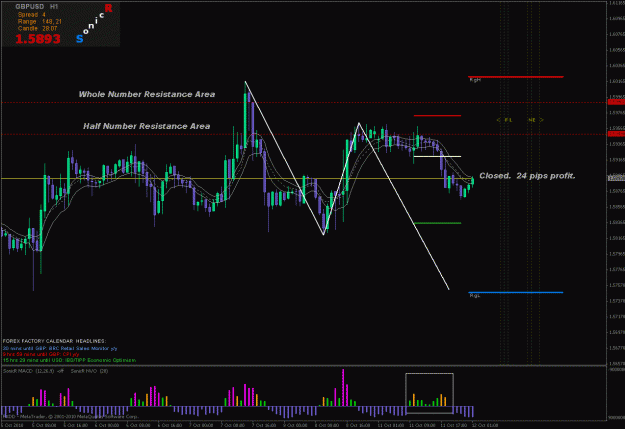Viewport: 625px width, 429px height.
Task: Select the Half Number Resistance Area label
Action: tap(146, 126)
